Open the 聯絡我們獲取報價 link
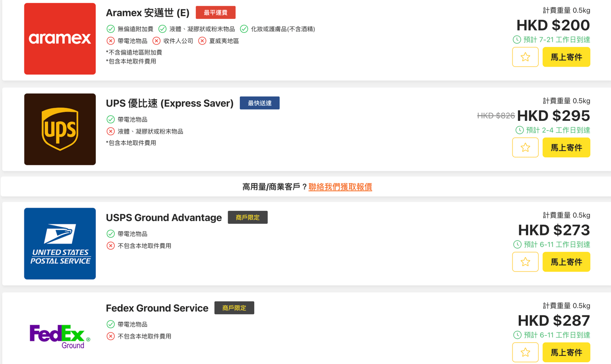 [340, 187]
